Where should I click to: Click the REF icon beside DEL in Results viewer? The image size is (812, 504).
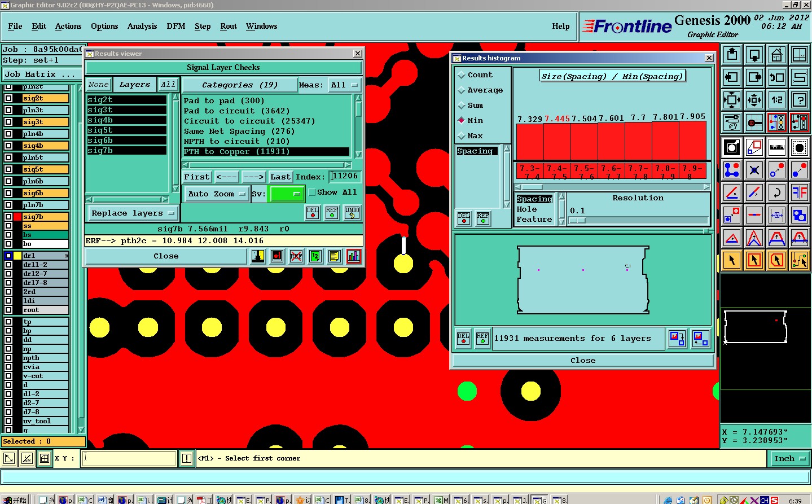[x=332, y=213]
